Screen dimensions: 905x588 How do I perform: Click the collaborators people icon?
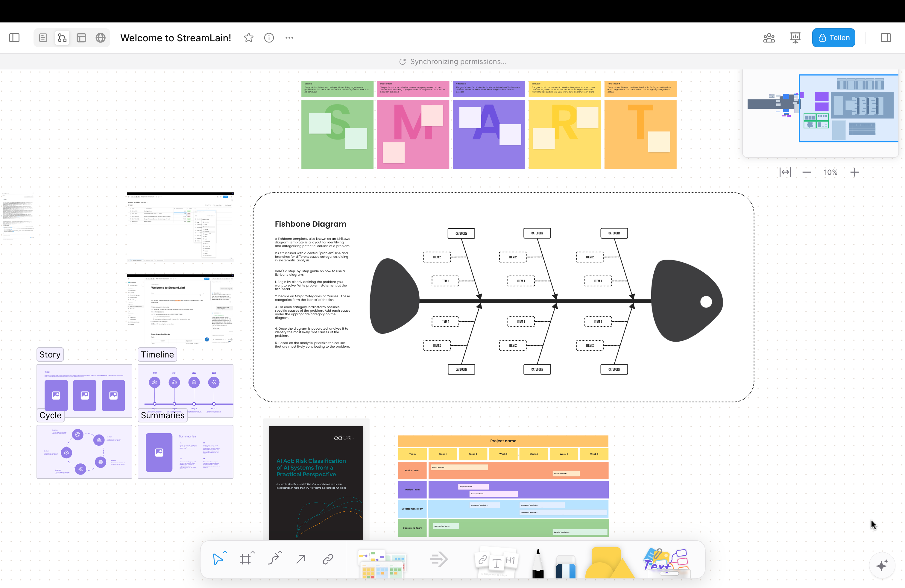click(x=769, y=38)
